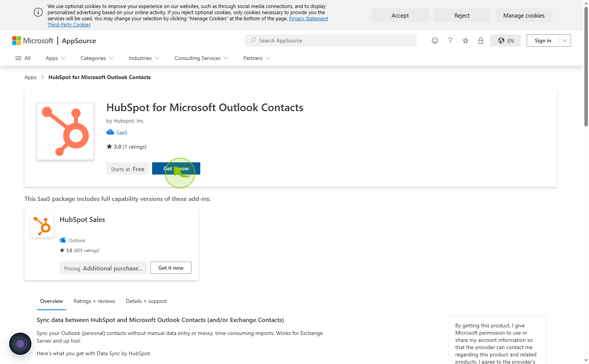The image size is (589, 364).
Task: Switch to Details + support tab
Action: pyautogui.click(x=146, y=301)
